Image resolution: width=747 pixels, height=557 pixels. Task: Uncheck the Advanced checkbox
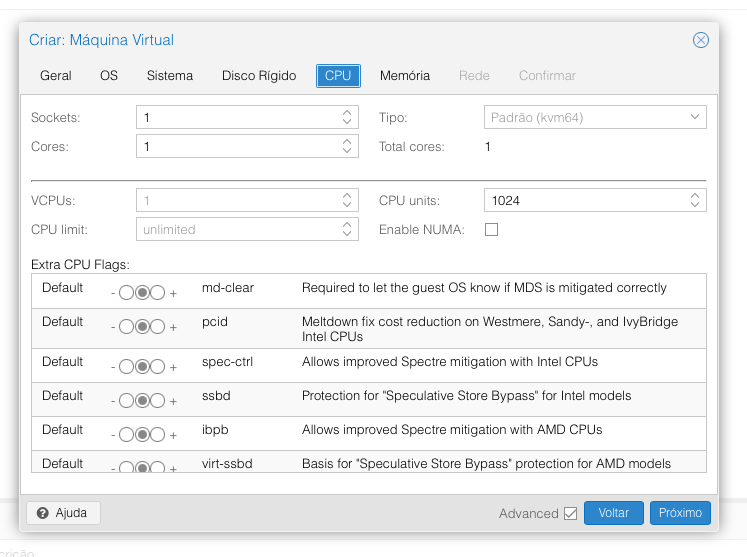pyautogui.click(x=570, y=513)
